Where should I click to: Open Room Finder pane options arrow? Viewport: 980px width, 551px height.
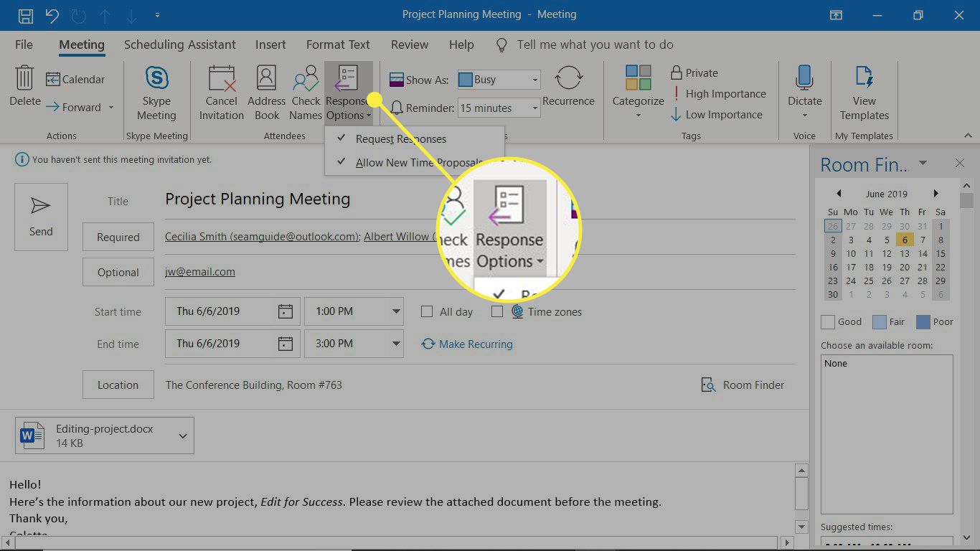click(923, 163)
